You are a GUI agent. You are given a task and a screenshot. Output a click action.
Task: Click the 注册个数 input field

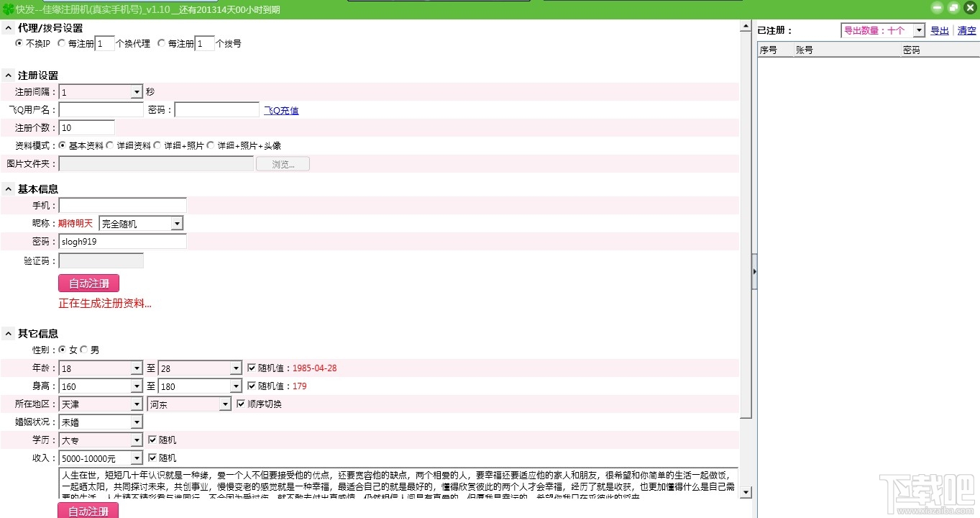pos(87,128)
